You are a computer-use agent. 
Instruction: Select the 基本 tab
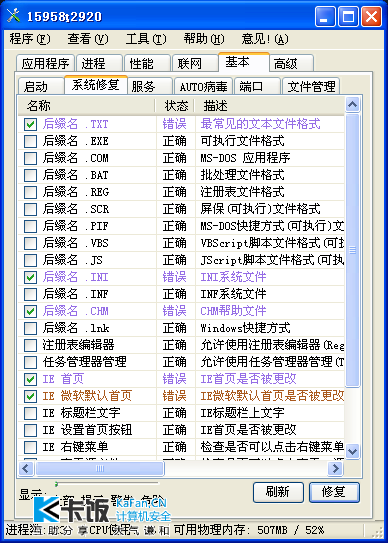[244, 62]
